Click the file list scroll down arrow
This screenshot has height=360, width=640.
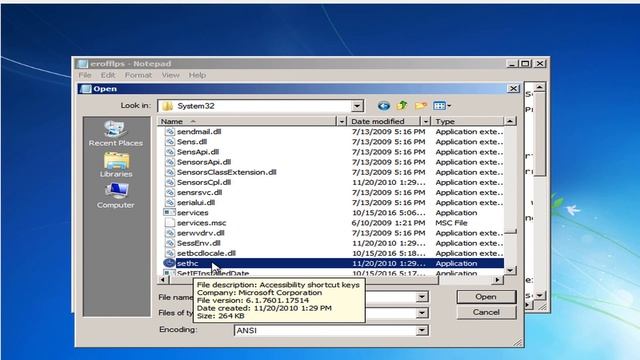510,270
